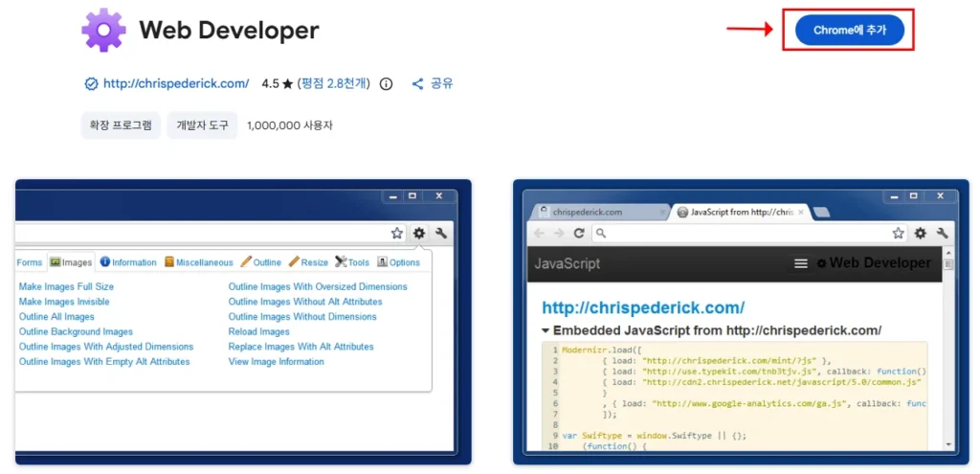Screen dimensions: 980x474
Task: Click Replace Images With Alt Attributes
Action: pyautogui.click(x=301, y=347)
